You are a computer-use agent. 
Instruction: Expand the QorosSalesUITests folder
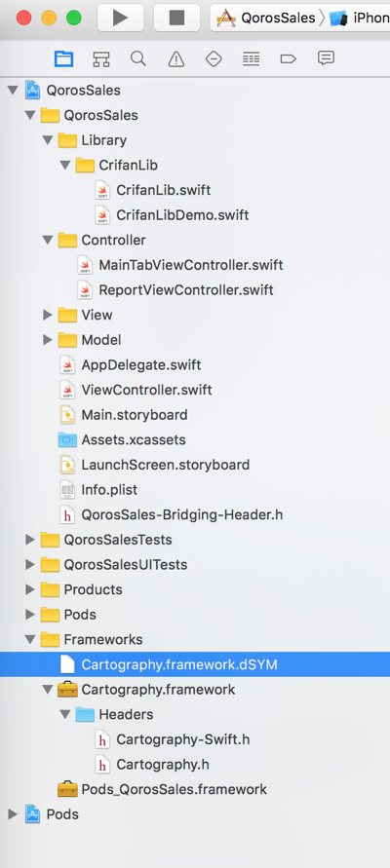[30, 565]
